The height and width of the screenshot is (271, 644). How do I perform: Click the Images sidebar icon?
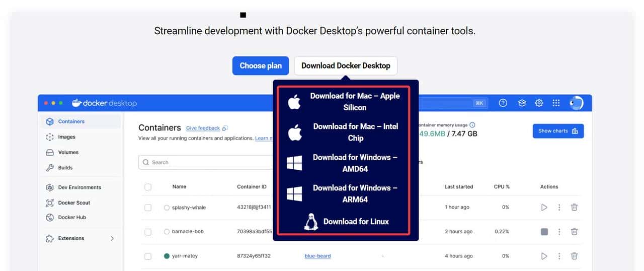pyautogui.click(x=50, y=137)
